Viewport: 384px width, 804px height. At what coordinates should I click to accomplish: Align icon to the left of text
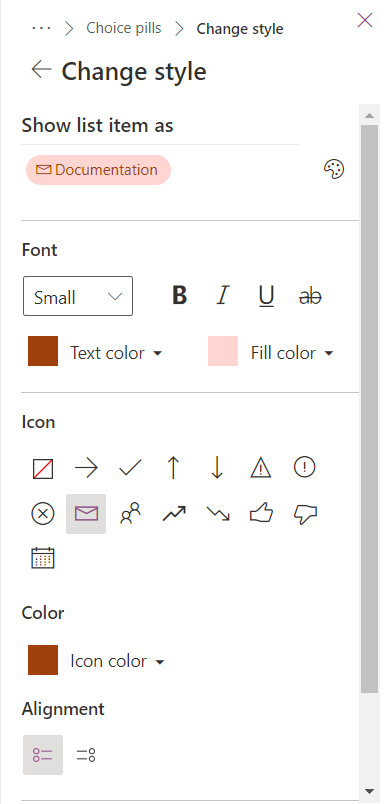click(x=43, y=755)
